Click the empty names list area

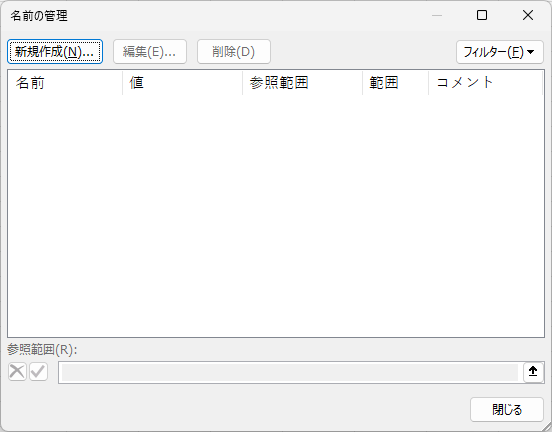click(276, 215)
